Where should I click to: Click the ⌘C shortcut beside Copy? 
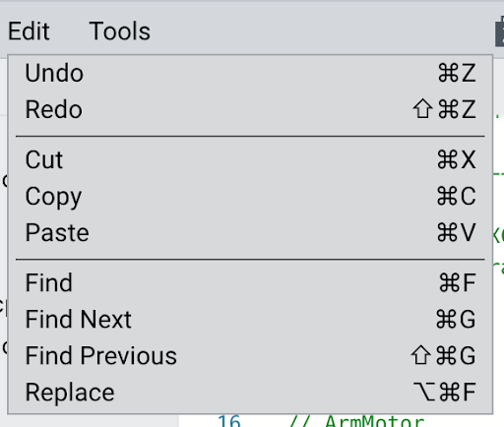coord(457,196)
